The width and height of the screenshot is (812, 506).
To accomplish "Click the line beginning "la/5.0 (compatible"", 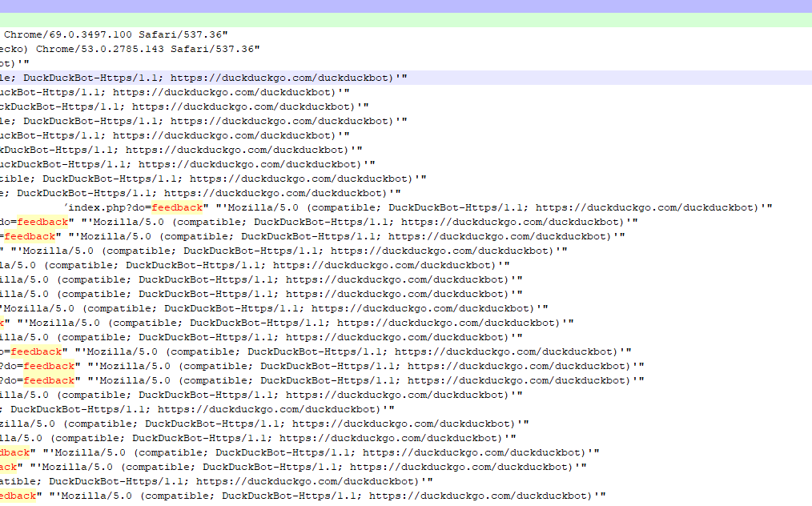I will [x=255, y=265].
